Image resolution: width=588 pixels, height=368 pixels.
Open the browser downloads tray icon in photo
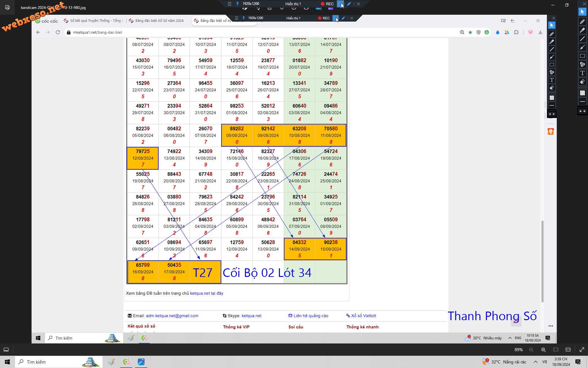click(540, 32)
